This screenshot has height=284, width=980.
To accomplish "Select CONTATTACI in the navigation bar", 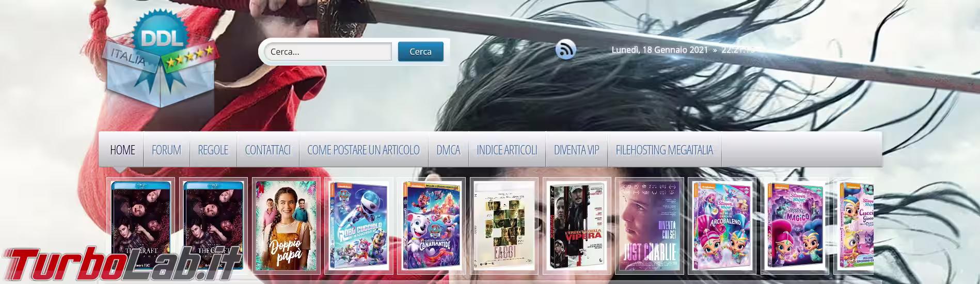I will (x=267, y=150).
